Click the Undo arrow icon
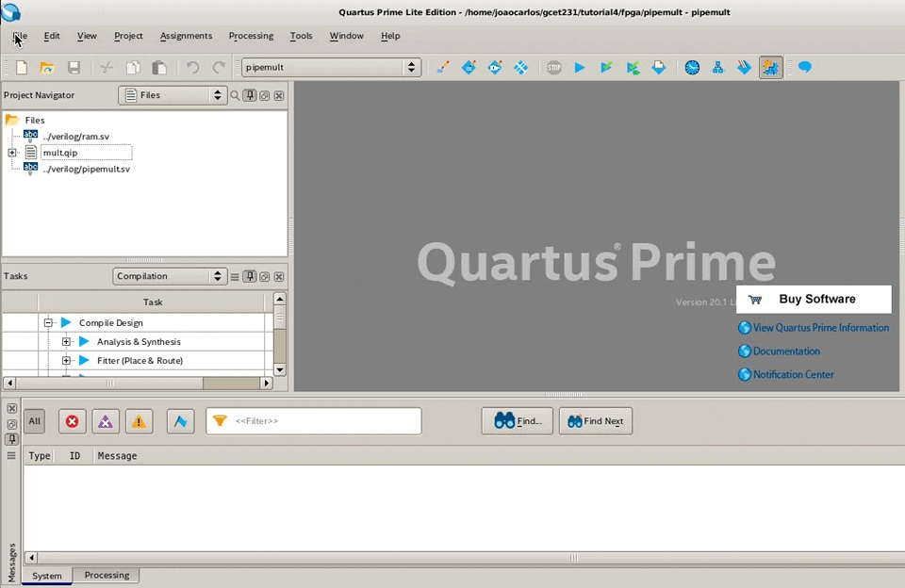This screenshot has width=905, height=588. point(192,68)
